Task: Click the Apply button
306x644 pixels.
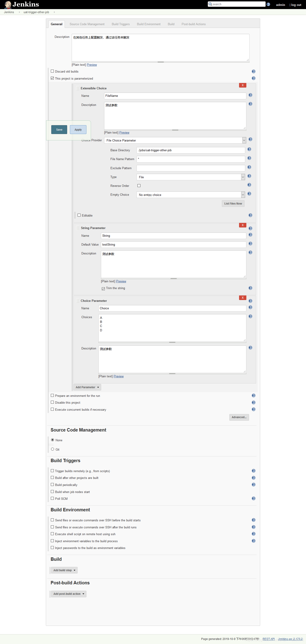Action: click(78, 129)
